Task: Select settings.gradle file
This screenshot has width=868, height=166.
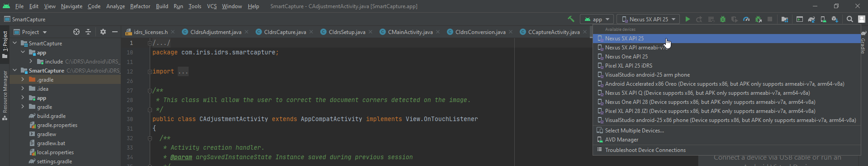Action: [54, 161]
